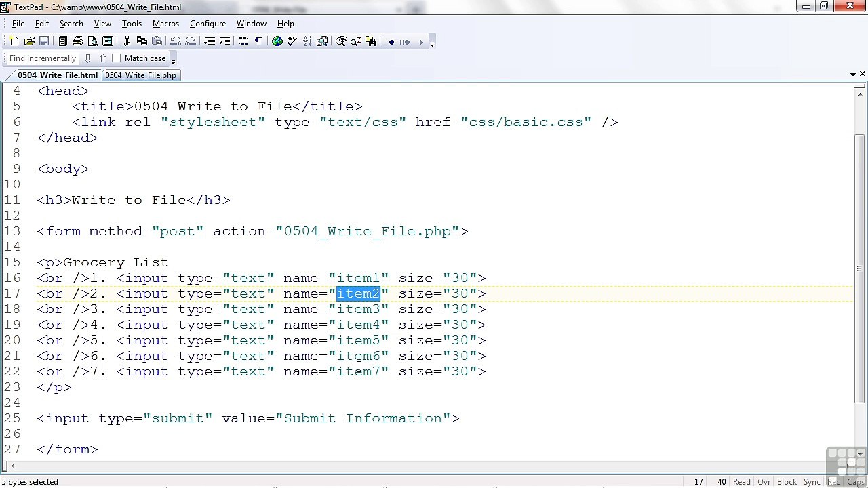Click the Copy toolbar icon
Viewport: 868px width, 488px height.
pos(142,41)
